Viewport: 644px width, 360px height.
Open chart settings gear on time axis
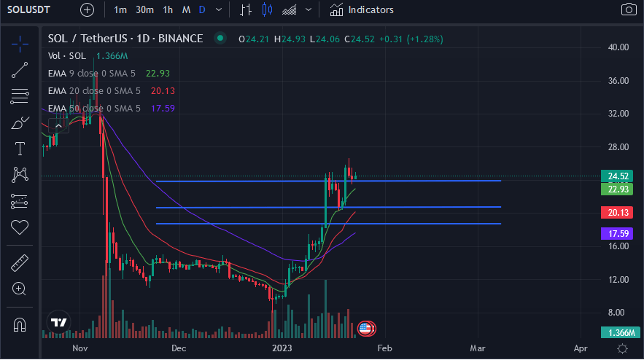pyautogui.click(x=623, y=348)
